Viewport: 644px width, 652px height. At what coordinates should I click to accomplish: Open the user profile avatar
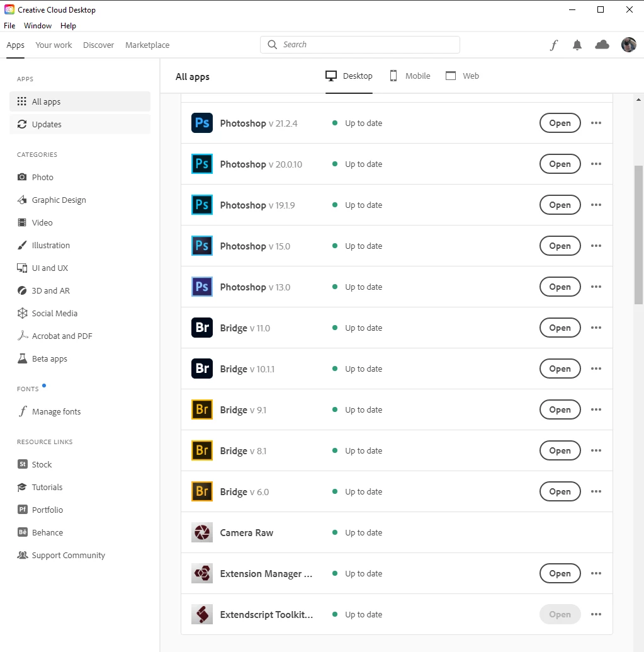coord(629,45)
